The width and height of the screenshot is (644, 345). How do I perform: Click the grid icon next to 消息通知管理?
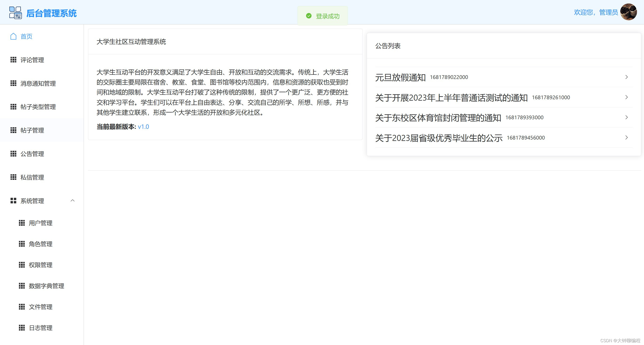pos(14,83)
